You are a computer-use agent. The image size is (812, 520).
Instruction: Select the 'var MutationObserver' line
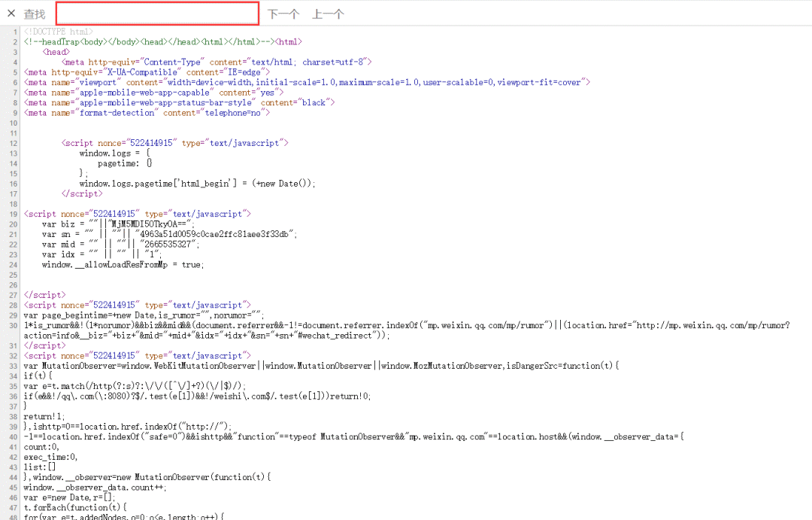[321, 366]
